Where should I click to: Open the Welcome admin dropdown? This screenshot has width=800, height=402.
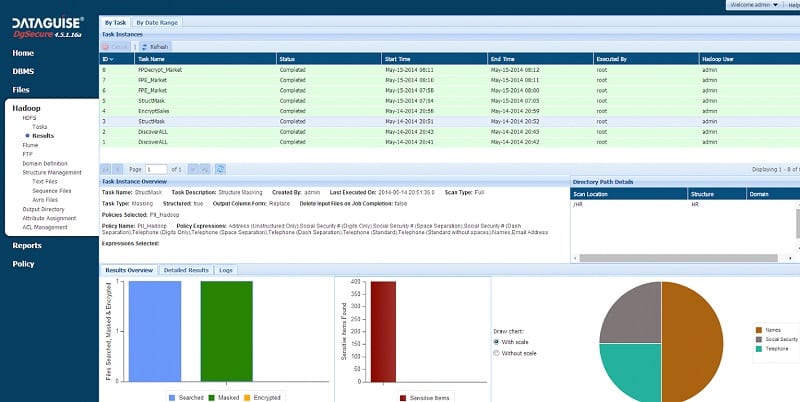[x=754, y=5]
